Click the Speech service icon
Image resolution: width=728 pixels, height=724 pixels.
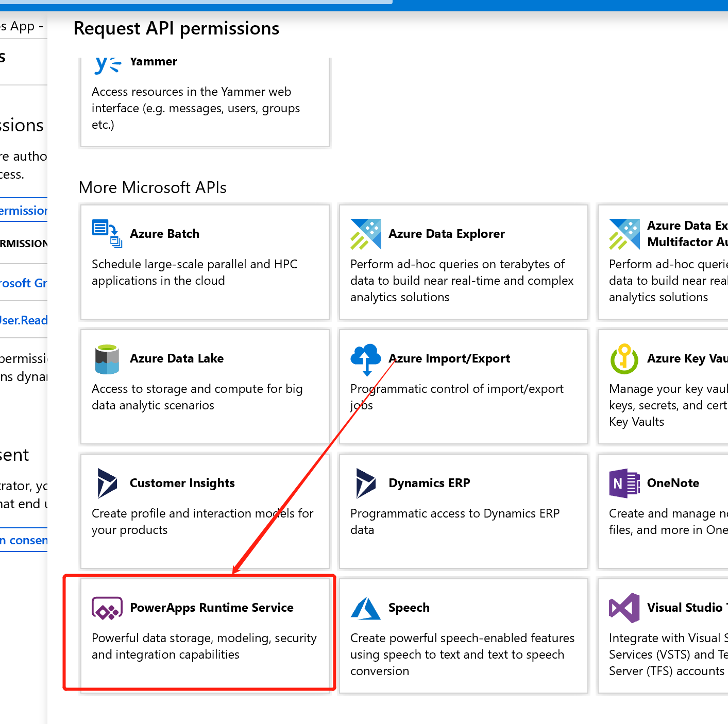[366, 608]
